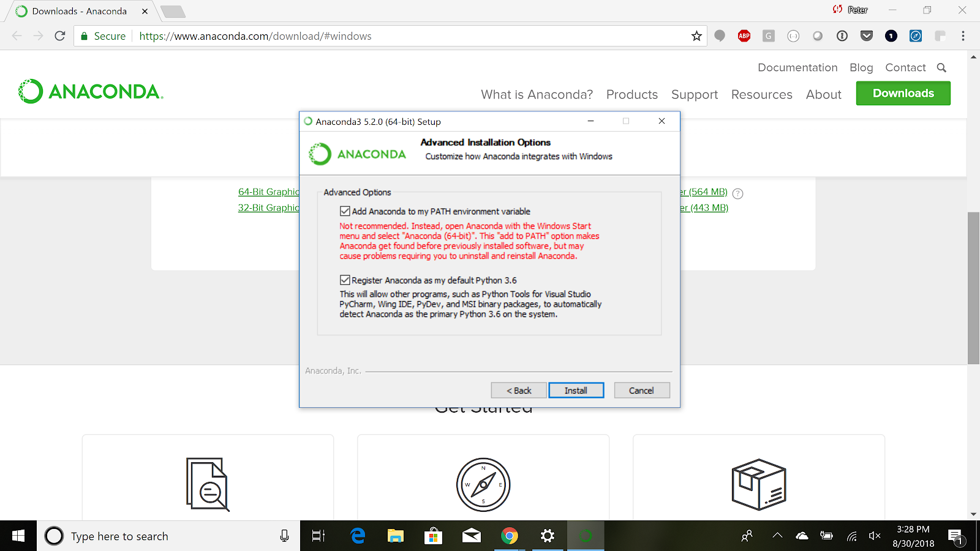Go back with Chrome's back arrow
Screen dimensions: 980x551
[17, 36]
